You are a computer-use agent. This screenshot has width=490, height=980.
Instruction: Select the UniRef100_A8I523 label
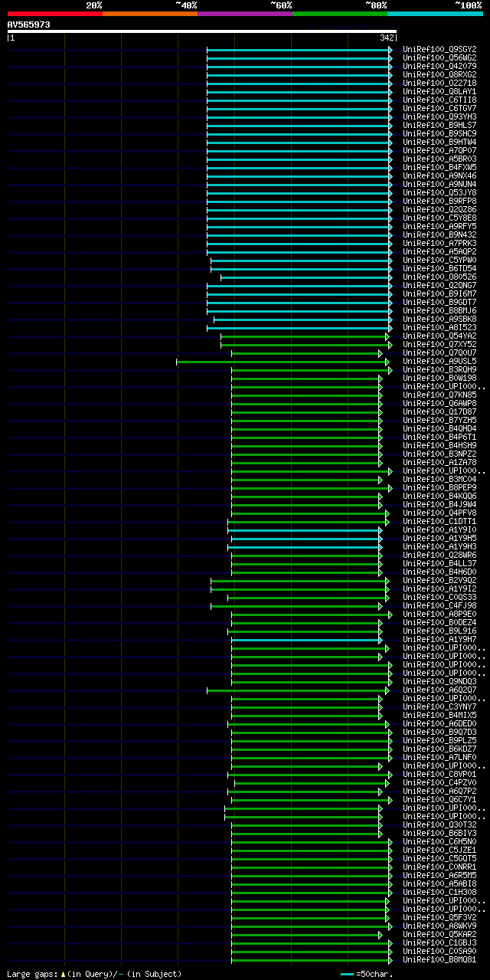coord(439,327)
